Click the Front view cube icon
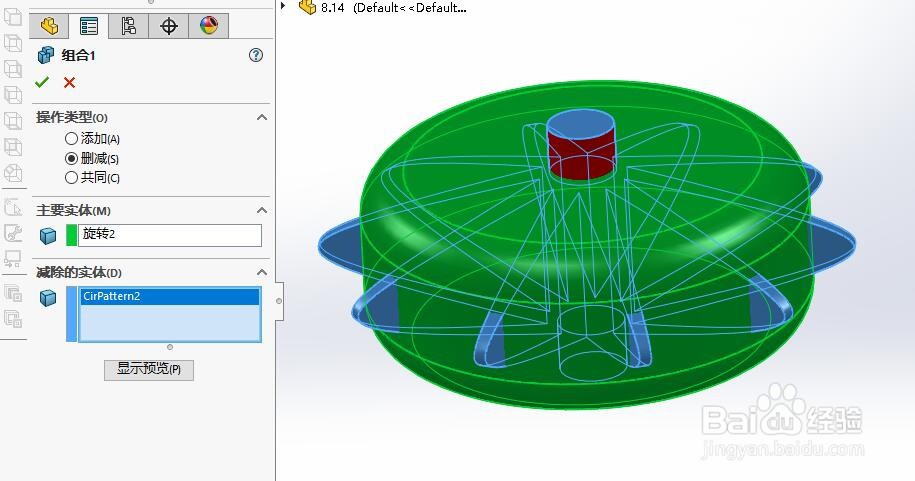Image resolution: width=915 pixels, height=481 pixels. click(x=13, y=17)
